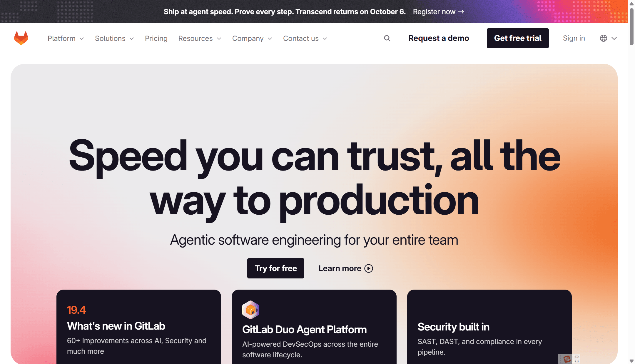
Task: Click the GitLab Duo Agent Platform heading
Action: (x=305, y=330)
